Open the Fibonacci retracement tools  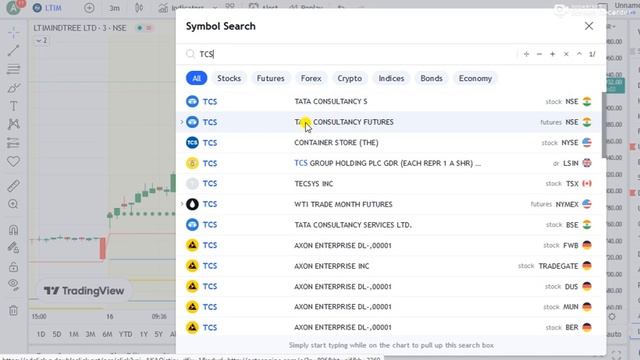click(x=13, y=69)
